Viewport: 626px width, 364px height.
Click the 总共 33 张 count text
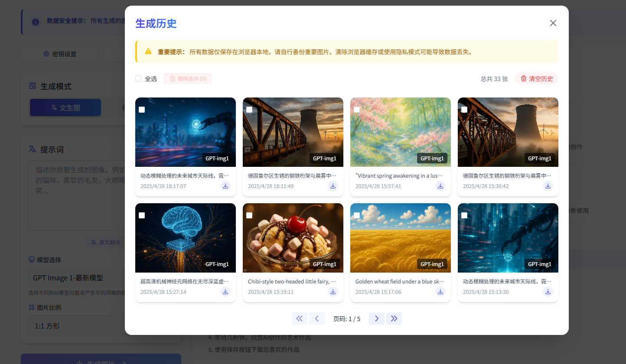tap(494, 78)
